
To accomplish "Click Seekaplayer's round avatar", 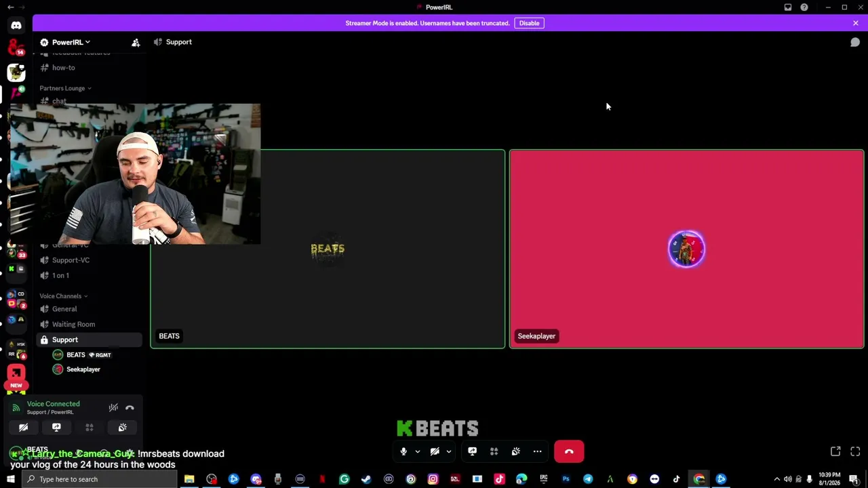I will coord(686,249).
